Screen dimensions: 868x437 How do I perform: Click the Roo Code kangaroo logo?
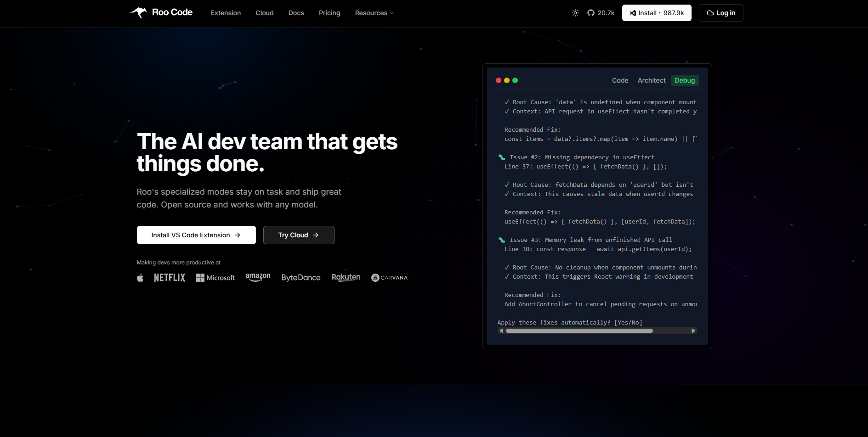point(138,12)
